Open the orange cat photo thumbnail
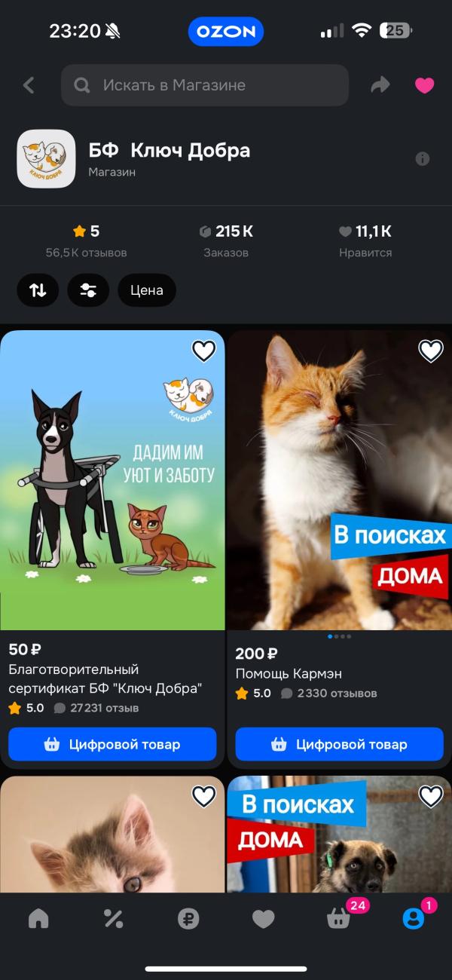452x980 pixels. [x=339, y=480]
